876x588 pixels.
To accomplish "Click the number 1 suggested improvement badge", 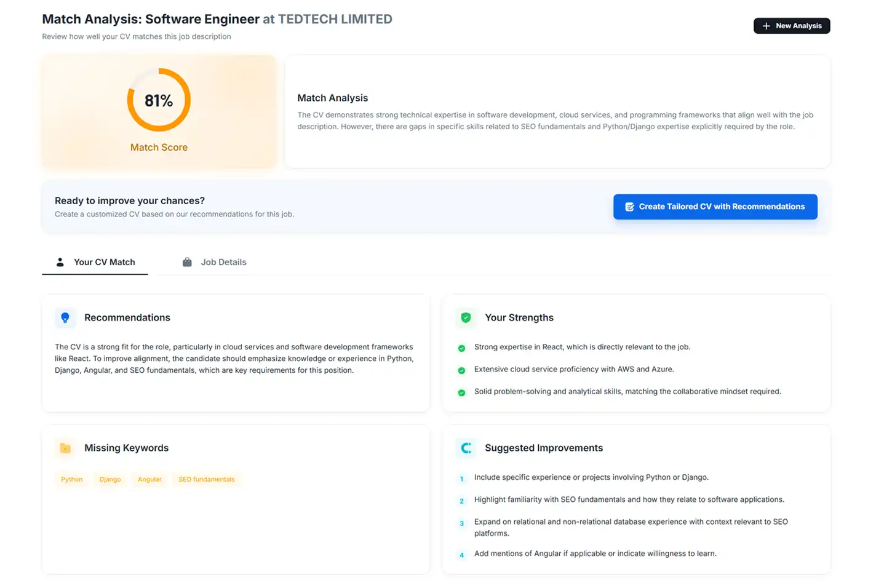I will (461, 479).
